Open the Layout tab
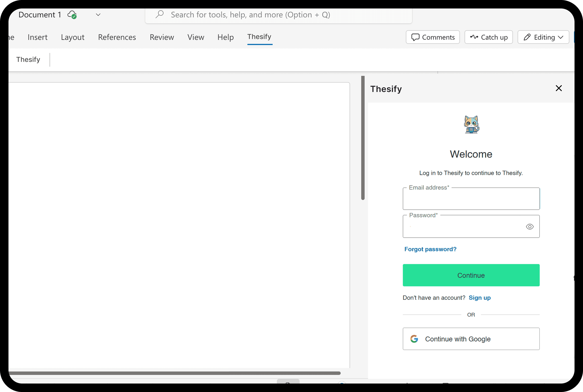 pyautogui.click(x=73, y=37)
